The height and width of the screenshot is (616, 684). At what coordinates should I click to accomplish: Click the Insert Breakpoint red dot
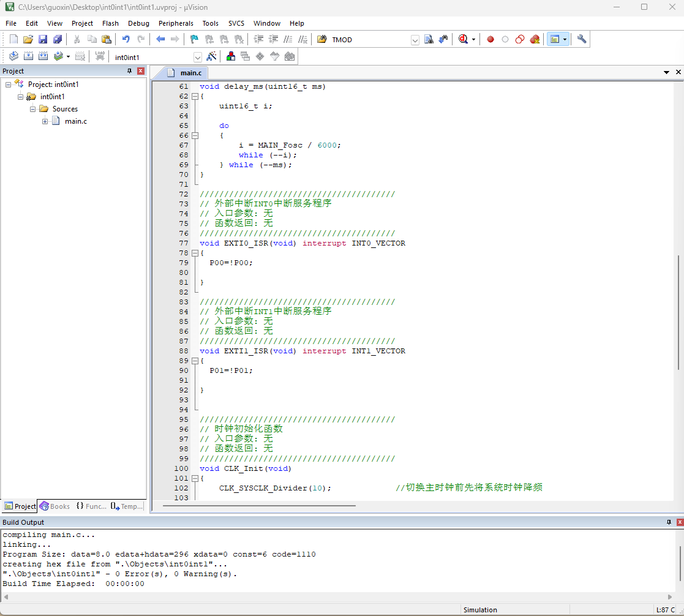coord(490,39)
